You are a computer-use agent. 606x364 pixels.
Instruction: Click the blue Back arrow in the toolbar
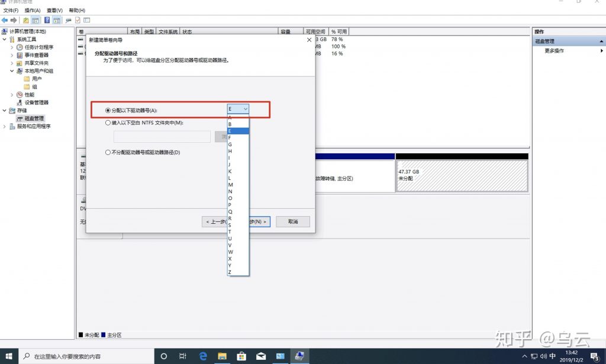pyautogui.click(x=5, y=20)
